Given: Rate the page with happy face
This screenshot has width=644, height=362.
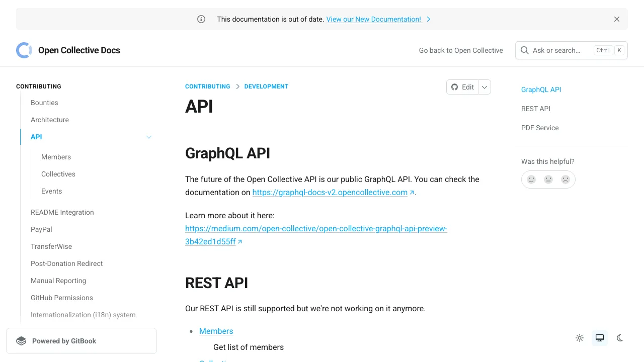Looking at the screenshot, I should tap(531, 179).
